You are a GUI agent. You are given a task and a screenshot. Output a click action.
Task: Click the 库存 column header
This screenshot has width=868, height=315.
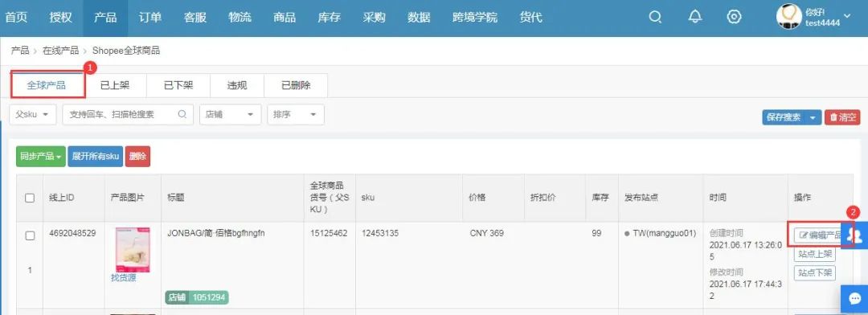point(600,198)
